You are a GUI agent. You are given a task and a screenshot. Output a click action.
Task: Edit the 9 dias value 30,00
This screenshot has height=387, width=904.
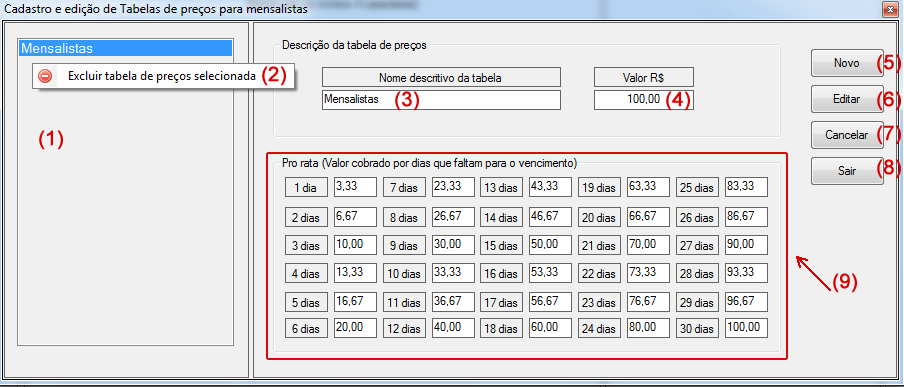pyautogui.click(x=453, y=245)
